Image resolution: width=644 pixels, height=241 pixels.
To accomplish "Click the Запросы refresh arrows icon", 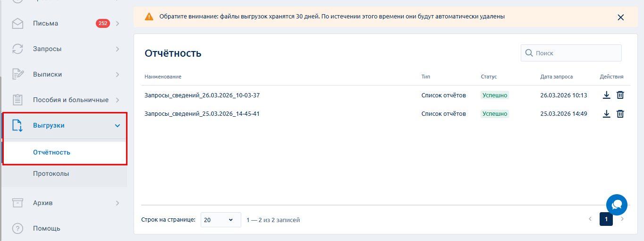I will click(17, 49).
